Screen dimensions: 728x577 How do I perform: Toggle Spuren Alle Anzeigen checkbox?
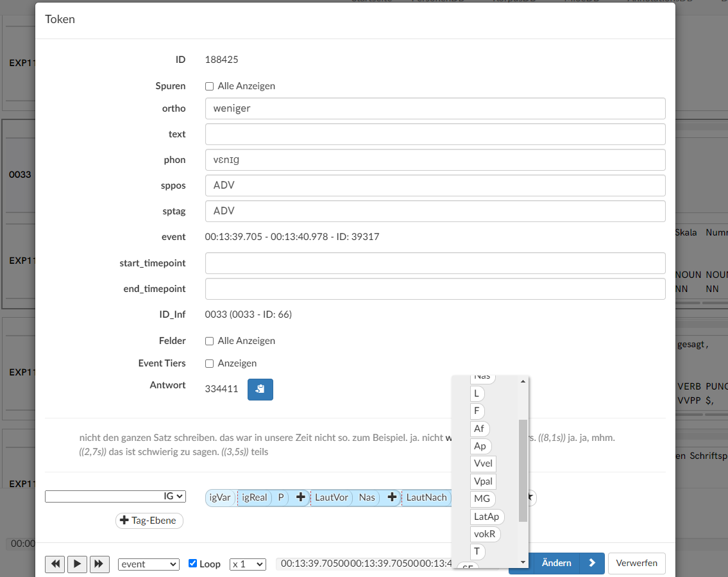pyautogui.click(x=209, y=87)
